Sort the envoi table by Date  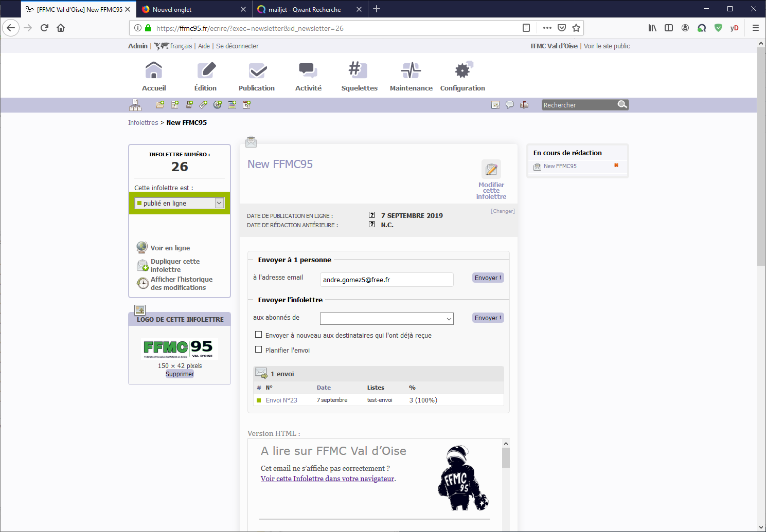click(324, 388)
